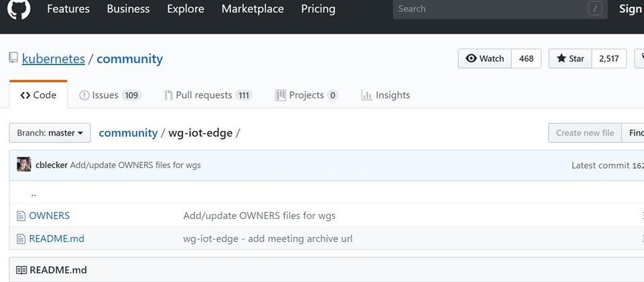This screenshot has width=644, height=282.
Task: Open the Pricing page
Action: 318,9
